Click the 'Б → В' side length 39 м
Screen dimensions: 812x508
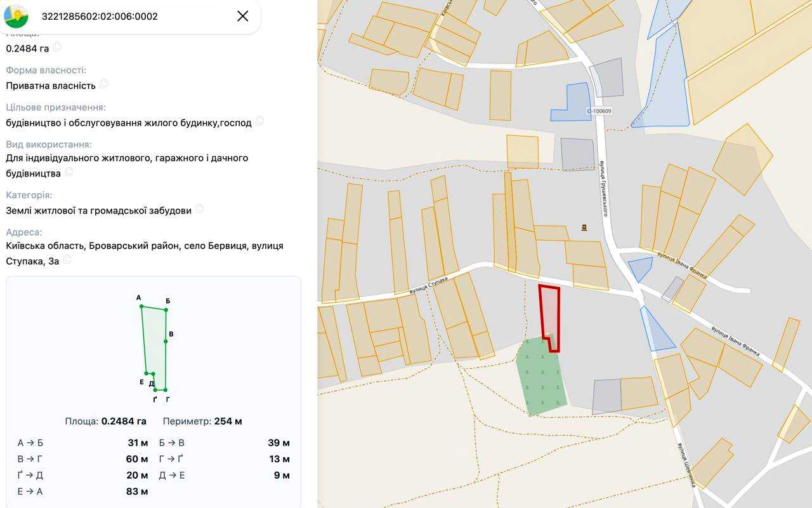[x=279, y=443]
